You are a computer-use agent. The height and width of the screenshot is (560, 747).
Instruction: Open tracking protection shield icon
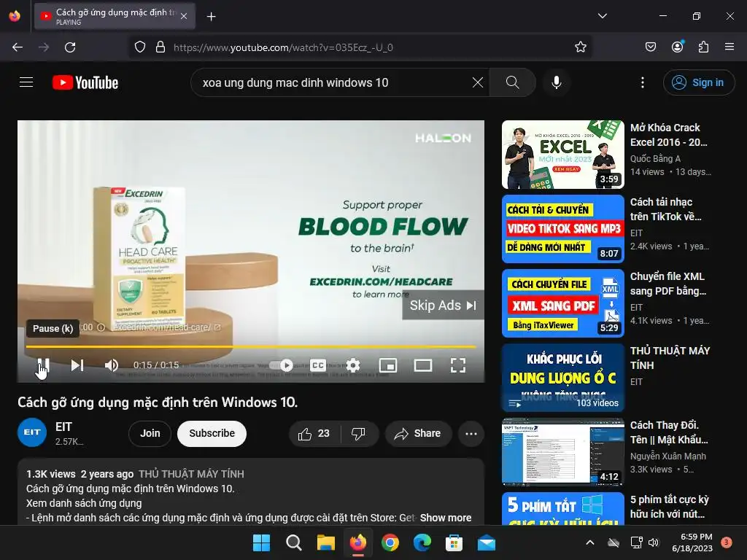point(139,47)
